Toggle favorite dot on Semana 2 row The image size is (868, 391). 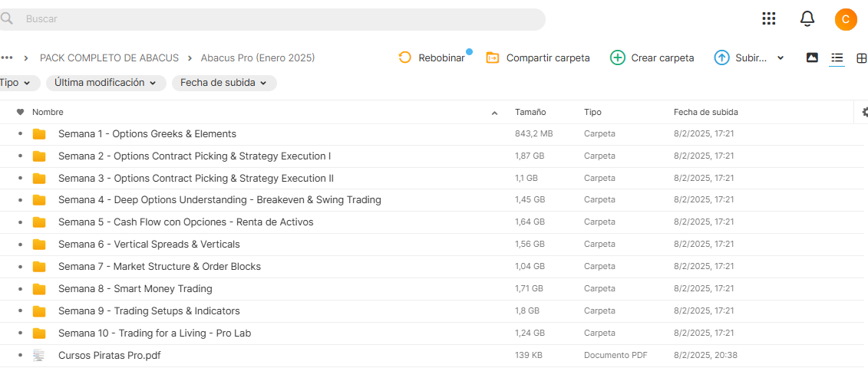pos(21,156)
